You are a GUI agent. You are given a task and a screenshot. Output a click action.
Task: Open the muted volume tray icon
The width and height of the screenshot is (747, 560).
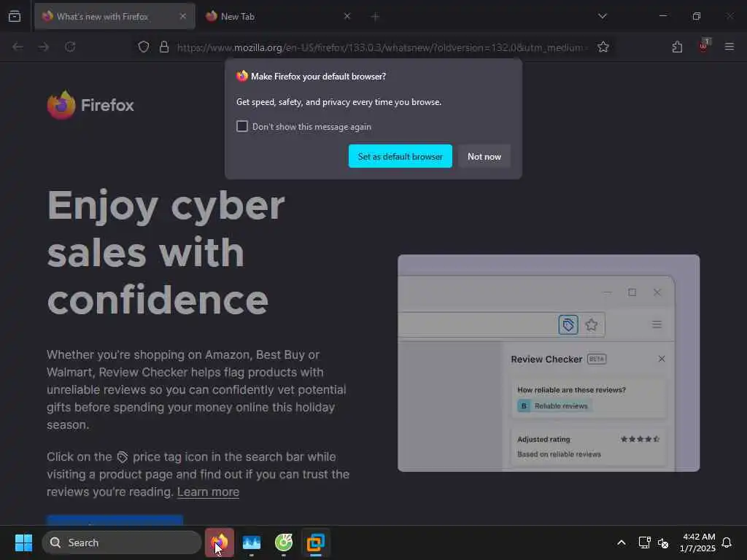tap(662, 542)
